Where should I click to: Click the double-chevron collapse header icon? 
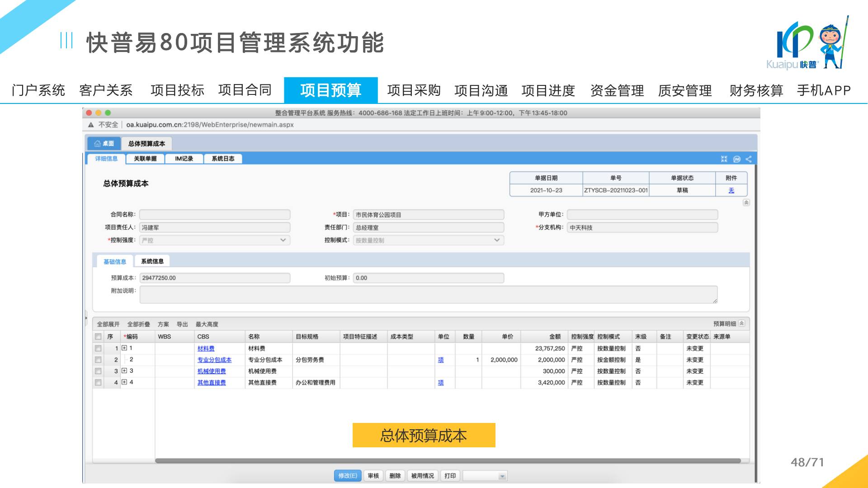[x=746, y=202]
